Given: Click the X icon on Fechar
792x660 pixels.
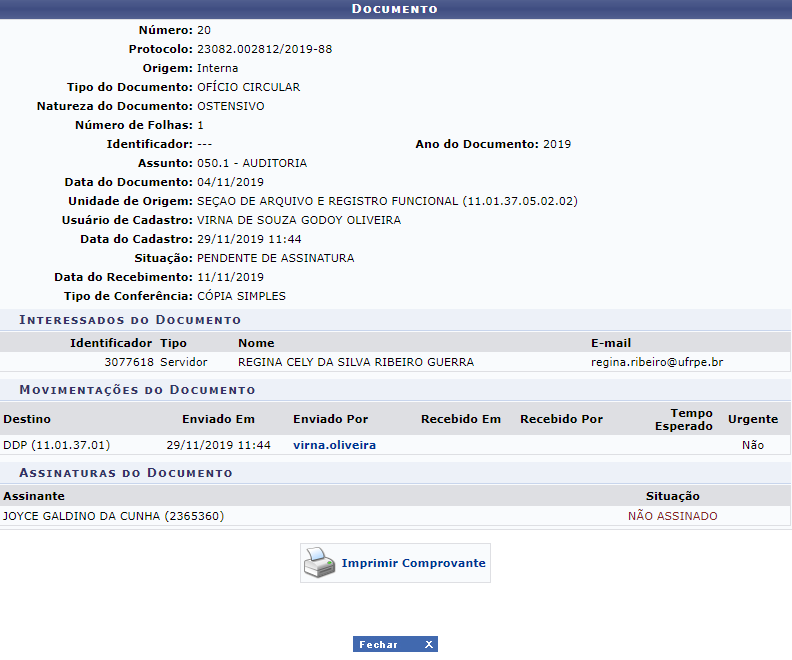Looking at the screenshot, I should [x=428, y=645].
